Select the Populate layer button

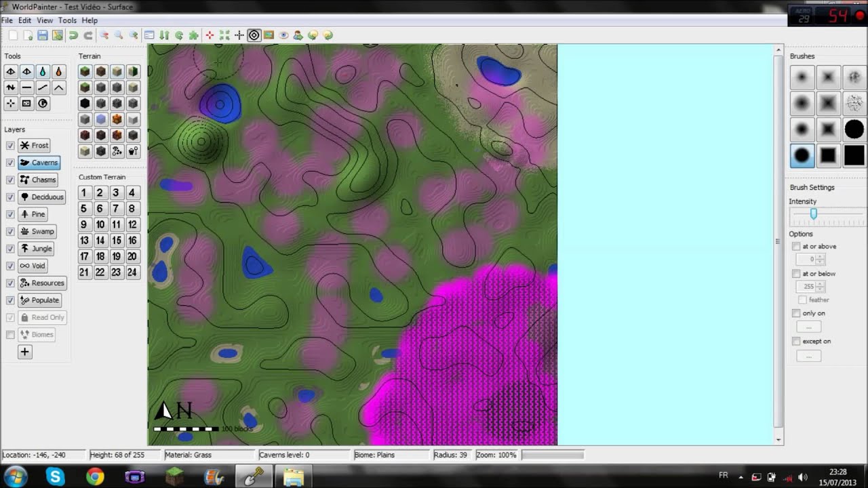click(x=40, y=300)
